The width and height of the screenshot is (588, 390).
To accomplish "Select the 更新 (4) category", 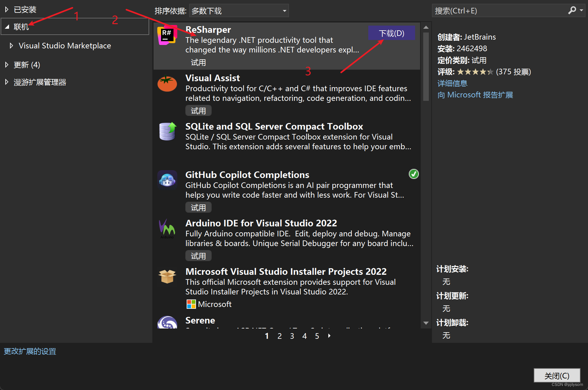I will tap(27, 65).
